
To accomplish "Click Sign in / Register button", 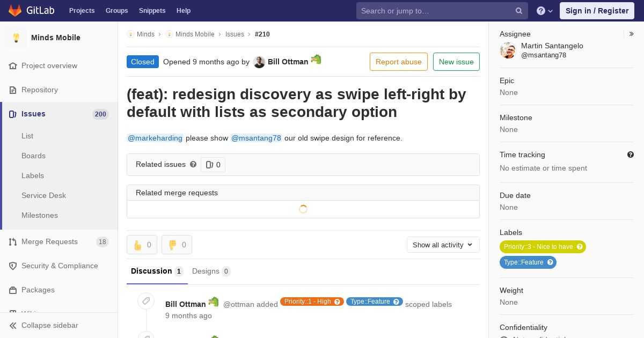I will coord(597,11).
